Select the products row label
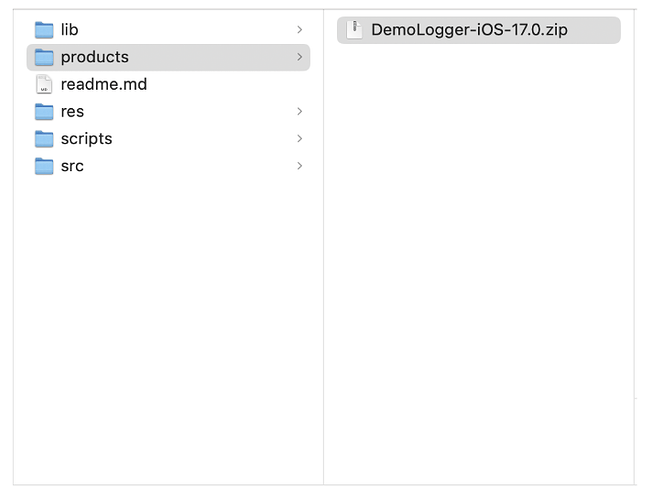This screenshot has width=653, height=500. tap(95, 57)
